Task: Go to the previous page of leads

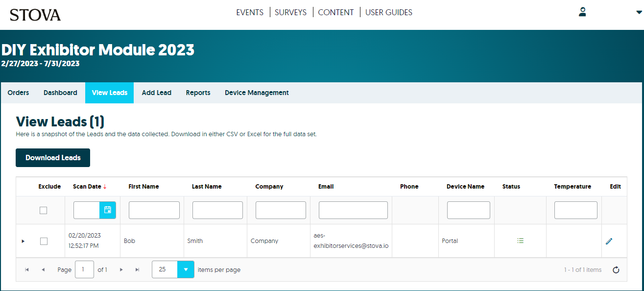Action: tap(43, 270)
